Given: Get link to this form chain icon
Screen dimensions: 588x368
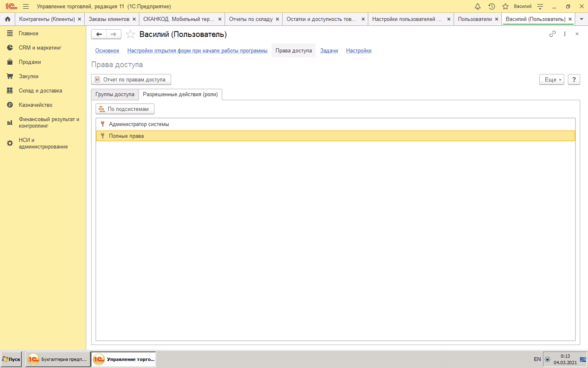Looking at the screenshot, I should (552, 34).
